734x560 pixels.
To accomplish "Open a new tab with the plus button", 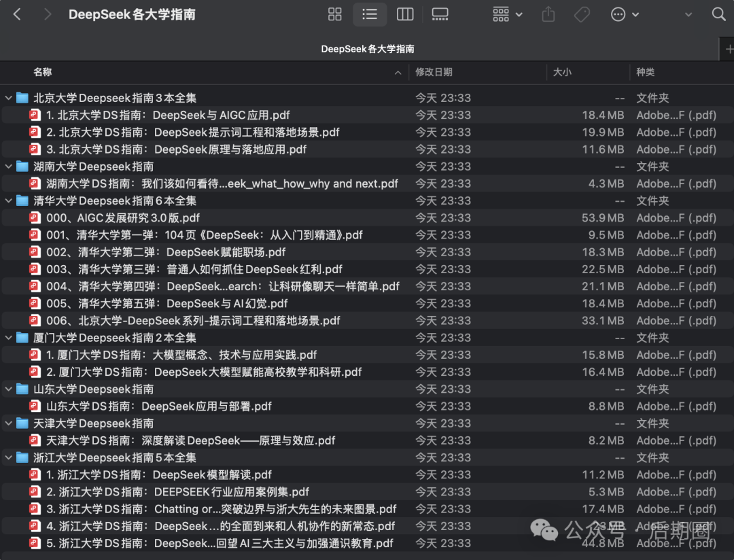I will click(729, 48).
